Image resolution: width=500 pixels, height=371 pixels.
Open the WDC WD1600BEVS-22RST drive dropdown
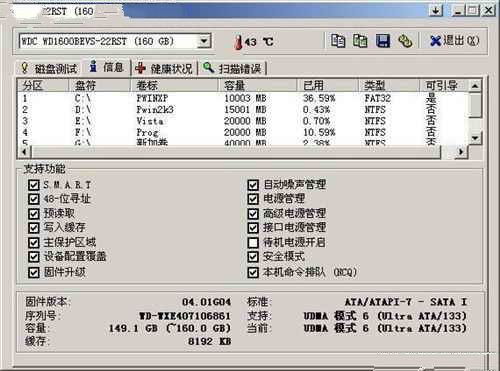pos(203,41)
